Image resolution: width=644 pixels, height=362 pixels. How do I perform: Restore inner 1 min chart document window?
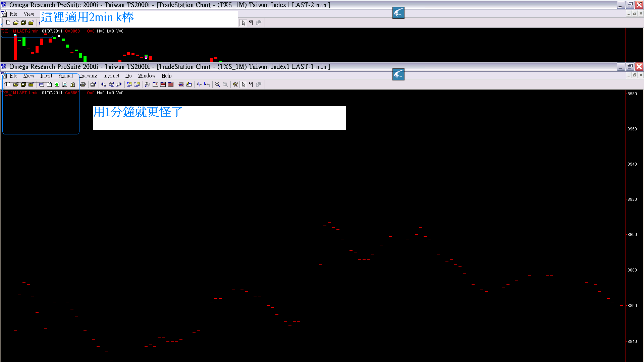pos(635,75)
